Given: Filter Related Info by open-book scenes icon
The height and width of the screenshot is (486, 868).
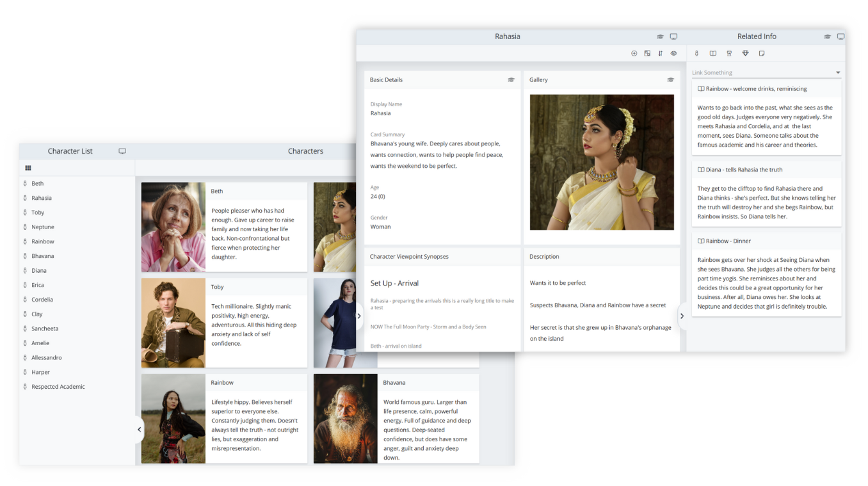Looking at the screenshot, I should click(x=713, y=53).
